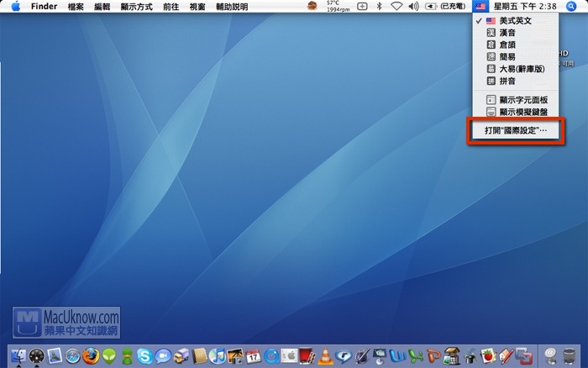Open System Preferences in the Dock

pos(289,355)
